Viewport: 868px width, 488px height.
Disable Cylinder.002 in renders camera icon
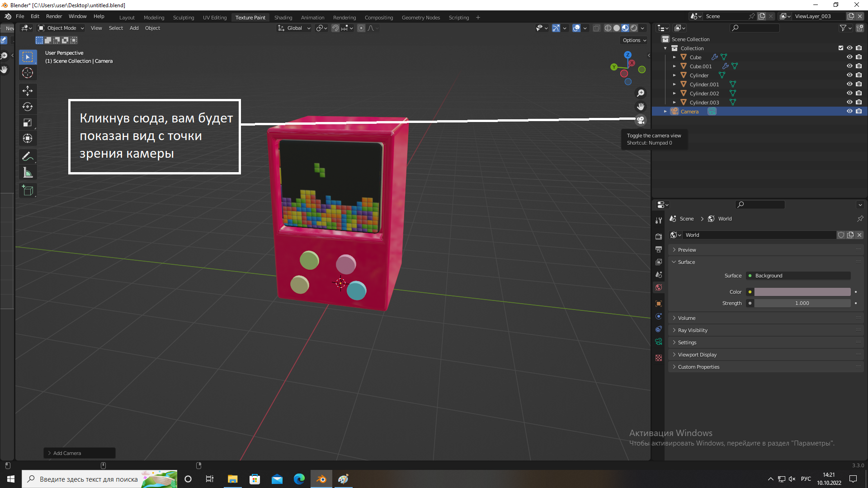click(x=859, y=93)
